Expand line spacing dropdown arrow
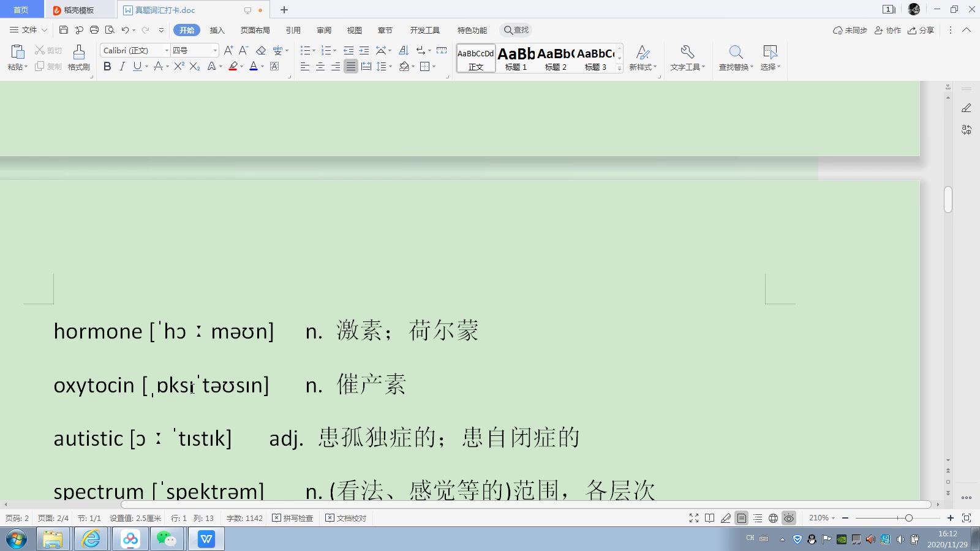This screenshot has height=551, width=980. (390, 67)
